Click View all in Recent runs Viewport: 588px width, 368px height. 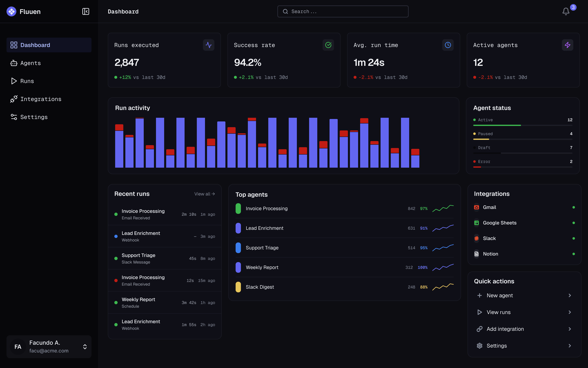click(205, 194)
